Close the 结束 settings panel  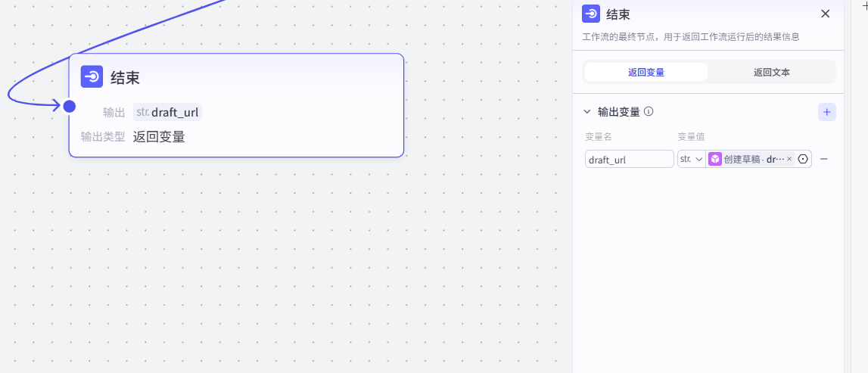point(826,14)
